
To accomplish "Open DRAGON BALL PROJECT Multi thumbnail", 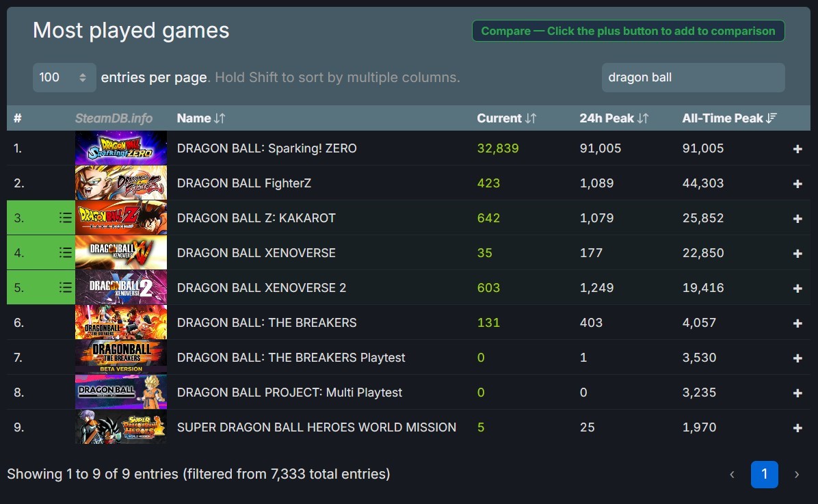I will [x=121, y=393].
